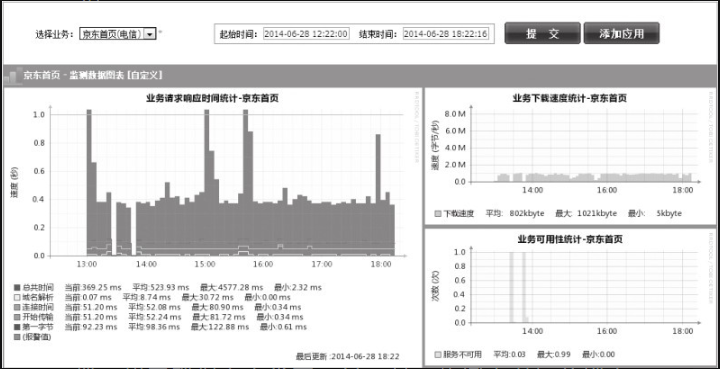Focus the 结束时间 field 2014-06-28 18:22:16
The image size is (720, 369).
[446, 34]
